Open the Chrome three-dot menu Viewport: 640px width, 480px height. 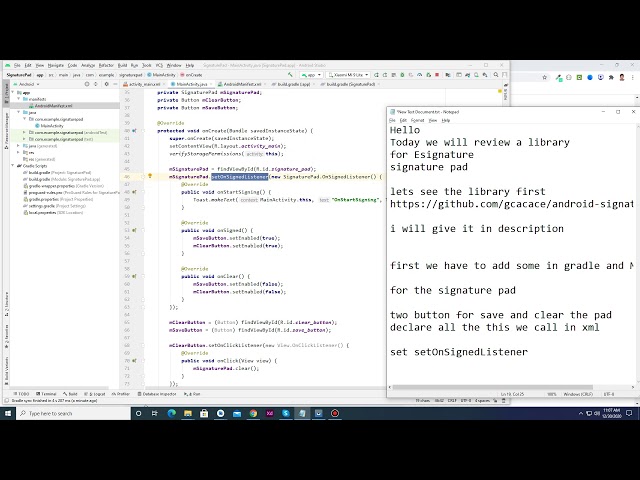tap(633, 77)
